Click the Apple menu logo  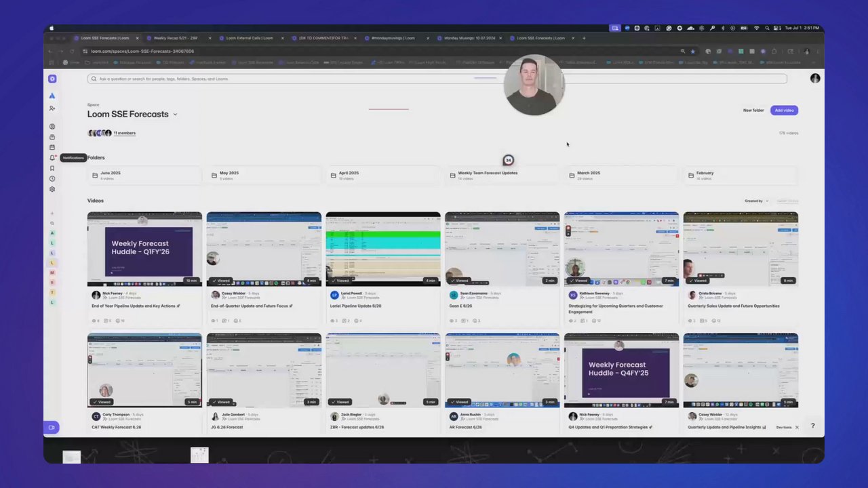point(51,28)
